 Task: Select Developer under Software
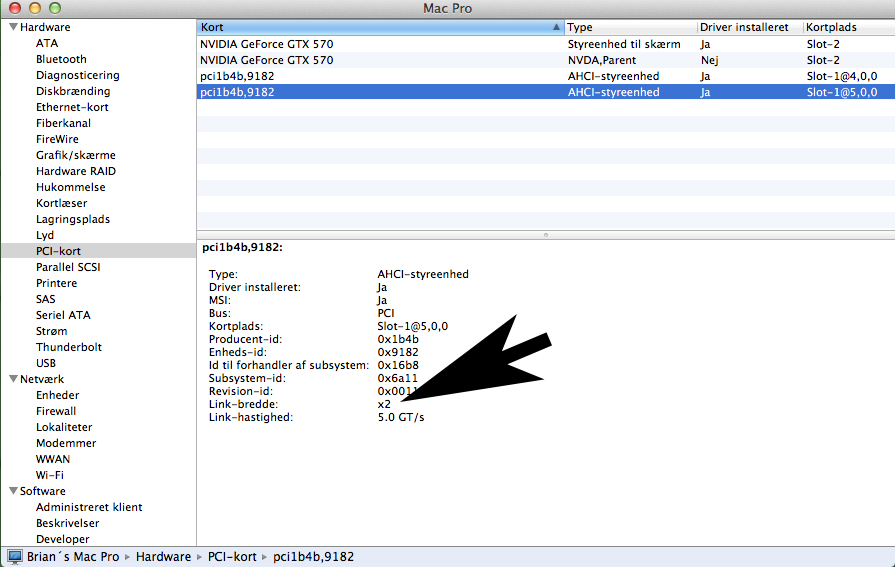click(63, 539)
